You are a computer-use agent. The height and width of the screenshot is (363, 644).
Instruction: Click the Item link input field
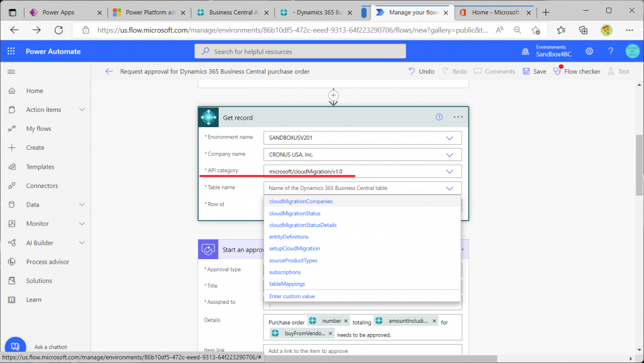coord(363,350)
